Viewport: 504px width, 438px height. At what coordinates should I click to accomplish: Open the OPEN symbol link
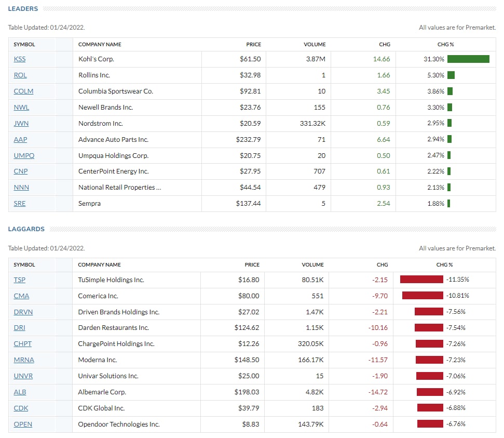(23, 424)
